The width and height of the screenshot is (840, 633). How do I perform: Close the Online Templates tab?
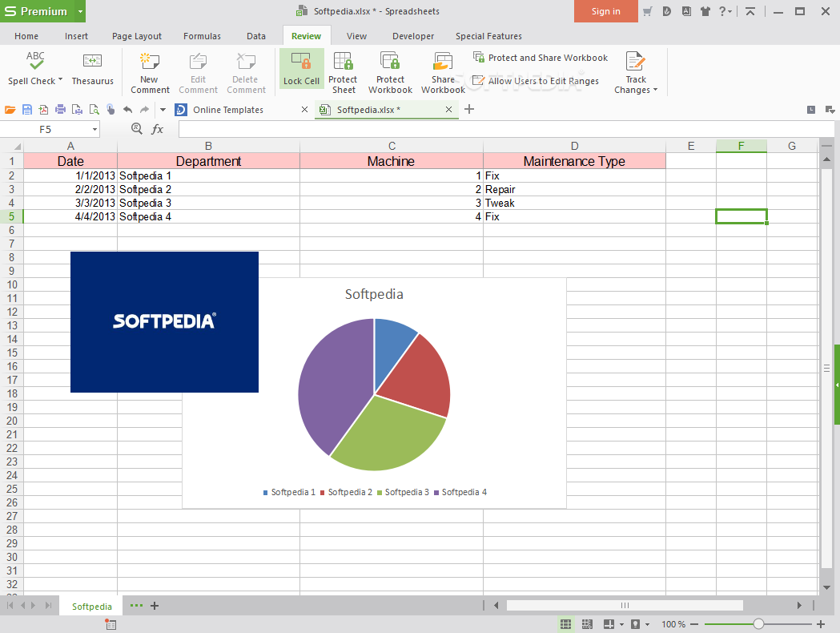304,109
